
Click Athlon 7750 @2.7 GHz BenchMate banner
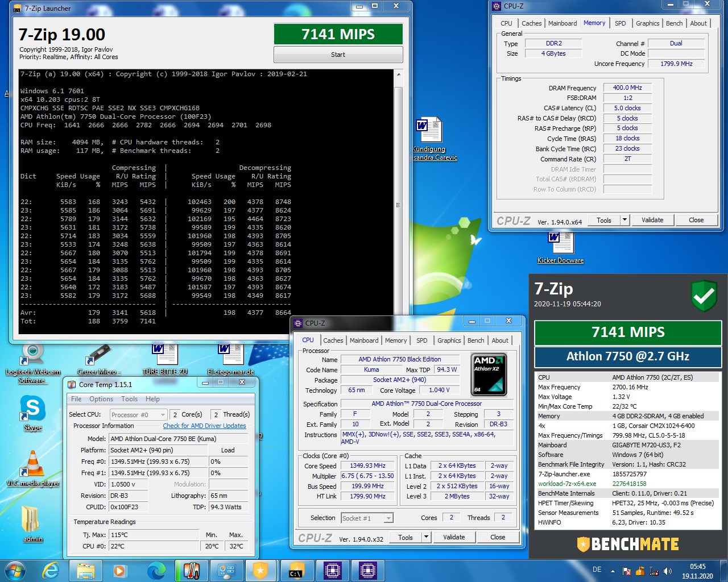click(x=628, y=356)
